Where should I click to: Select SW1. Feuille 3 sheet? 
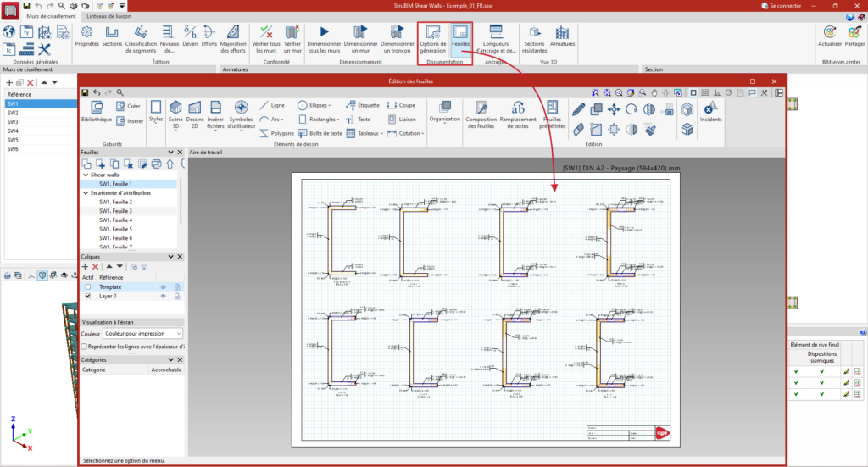[115, 211]
